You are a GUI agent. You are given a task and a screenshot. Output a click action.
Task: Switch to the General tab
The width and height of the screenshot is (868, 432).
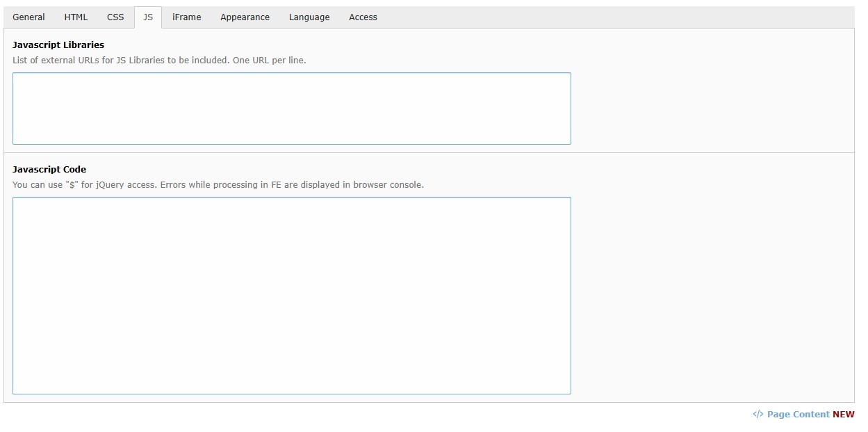coord(28,17)
